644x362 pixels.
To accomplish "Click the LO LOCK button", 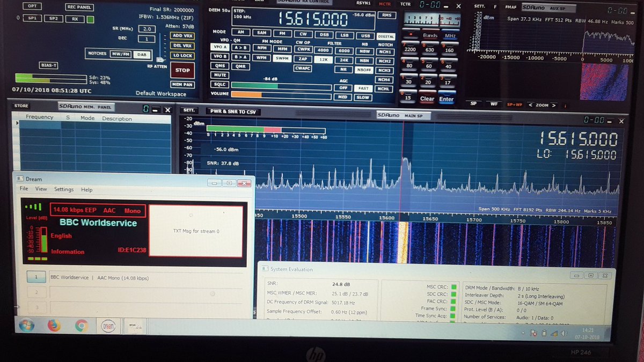I will pyautogui.click(x=182, y=55).
